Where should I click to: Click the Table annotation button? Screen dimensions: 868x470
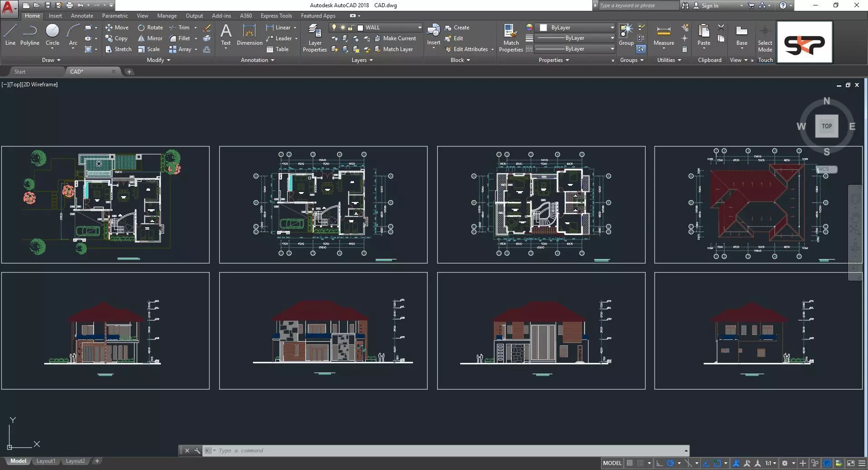tap(278, 49)
